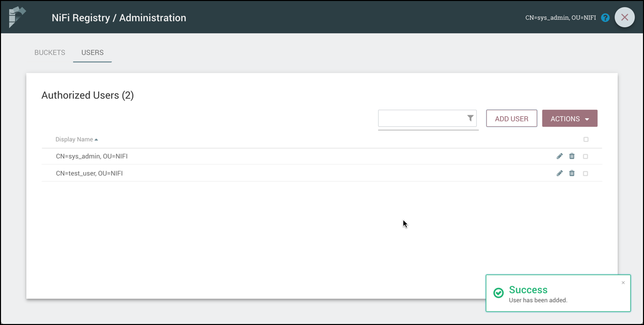Edit the sys_admin user with the pencil icon
Viewport: 644px width, 325px height.
point(559,156)
